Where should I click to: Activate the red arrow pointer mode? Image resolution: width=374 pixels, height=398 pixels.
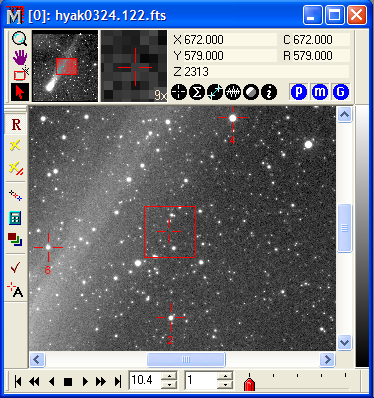pyautogui.click(x=20, y=92)
